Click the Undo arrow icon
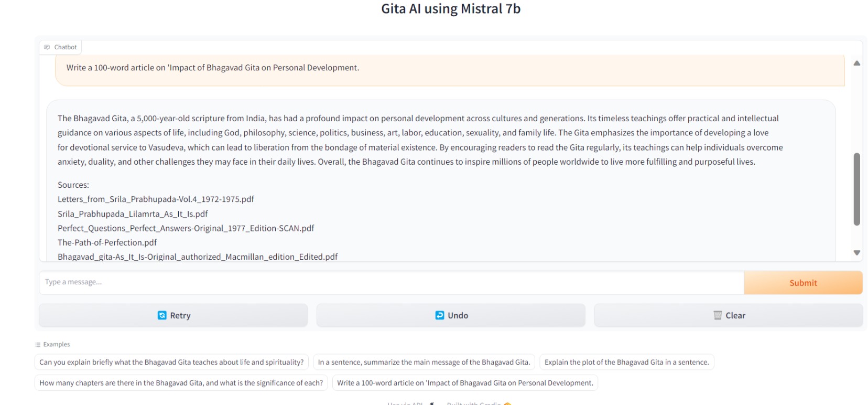 coord(440,315)
